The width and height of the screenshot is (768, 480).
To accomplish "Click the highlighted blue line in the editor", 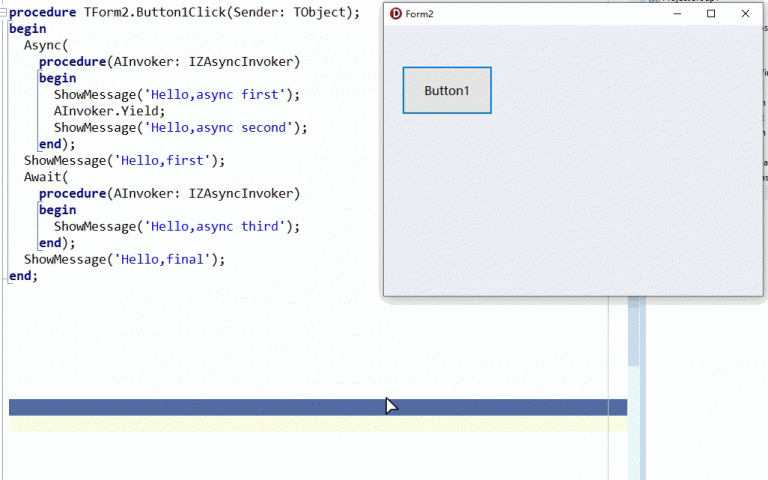I will point(318,408).
